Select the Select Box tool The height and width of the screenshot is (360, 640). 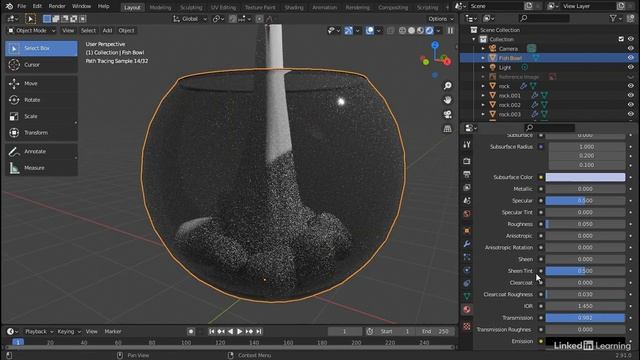(x=41, y=48)
